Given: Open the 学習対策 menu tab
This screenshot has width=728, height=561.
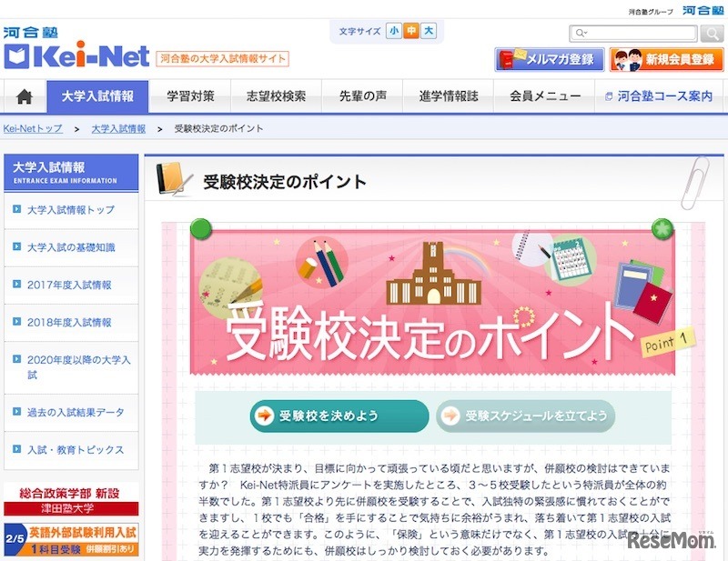Looking at the screenshot, I should click(x=190, y=96).
